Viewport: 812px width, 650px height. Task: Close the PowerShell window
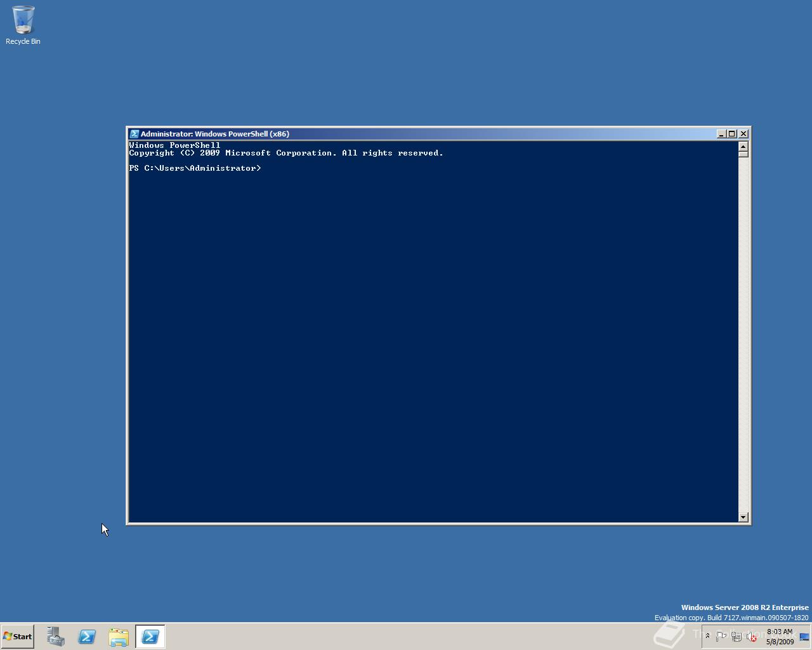click(x=743, y=134)
